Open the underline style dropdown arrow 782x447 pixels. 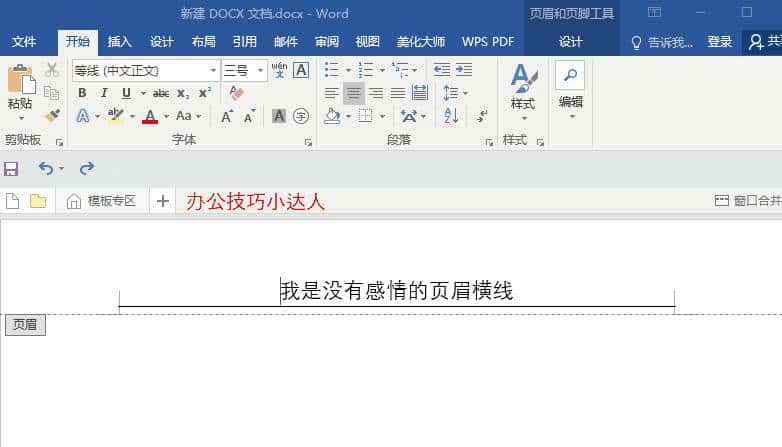tap(143, 93)
